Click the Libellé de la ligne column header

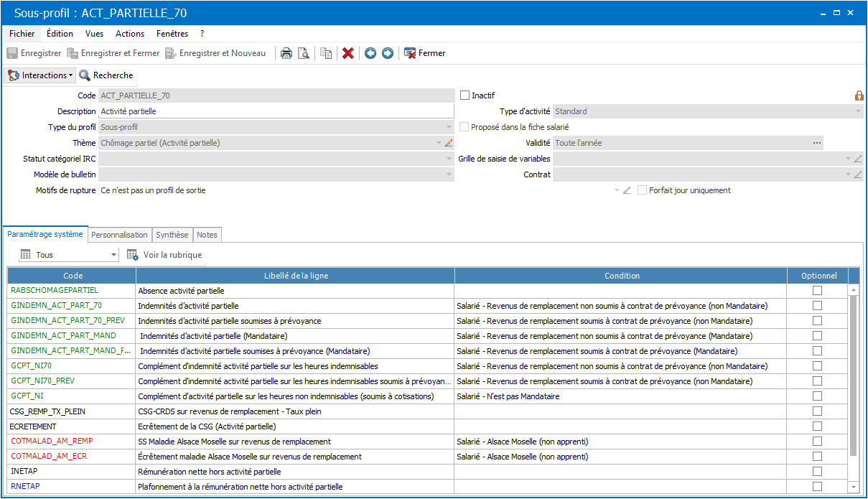tap(295, 276)
